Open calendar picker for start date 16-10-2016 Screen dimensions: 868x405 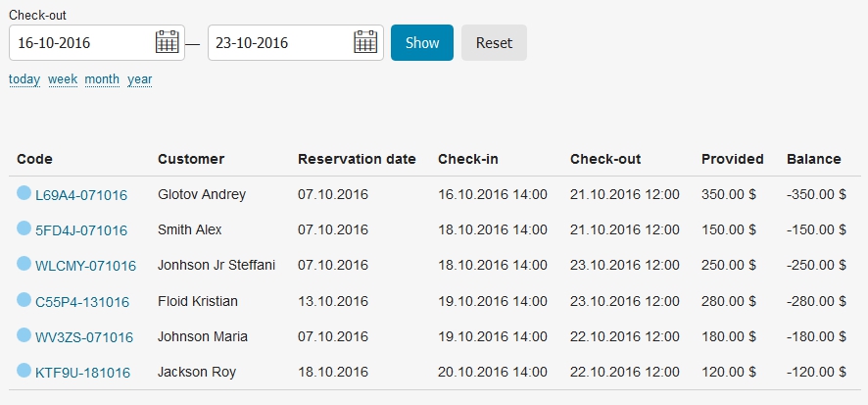point(168,42)
